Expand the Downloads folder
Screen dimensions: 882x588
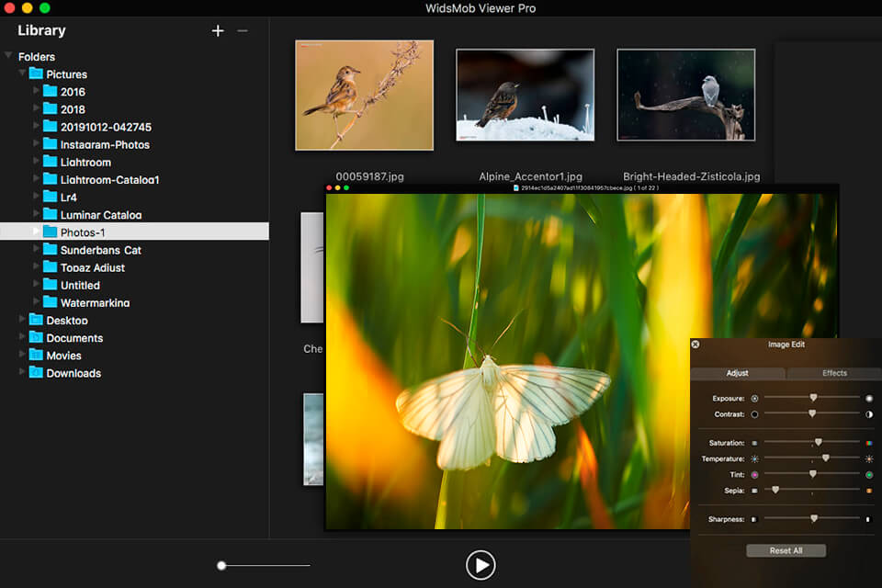click(21, 373)
